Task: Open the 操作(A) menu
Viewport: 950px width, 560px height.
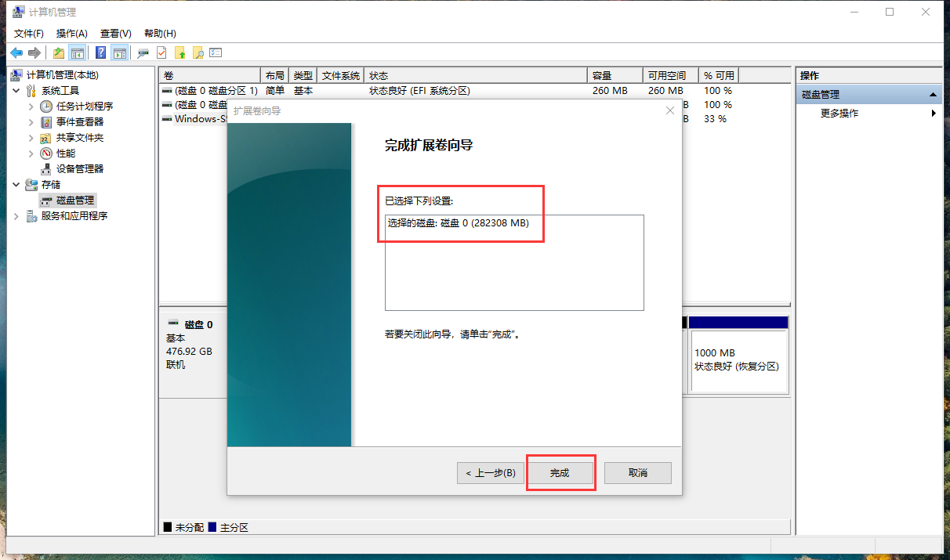Action: pyautogui.click(x=72, y=33)
